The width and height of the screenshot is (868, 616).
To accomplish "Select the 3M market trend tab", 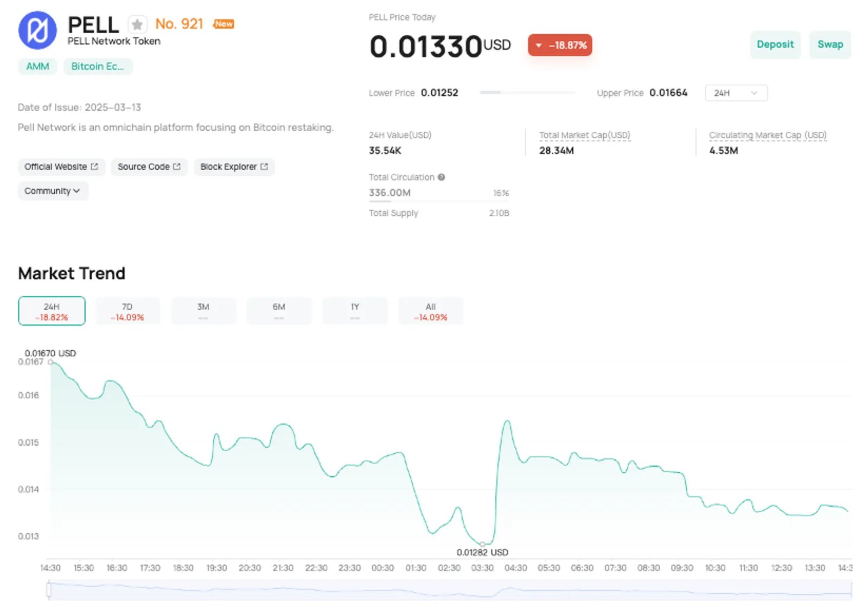I will (x=203, y=311).
